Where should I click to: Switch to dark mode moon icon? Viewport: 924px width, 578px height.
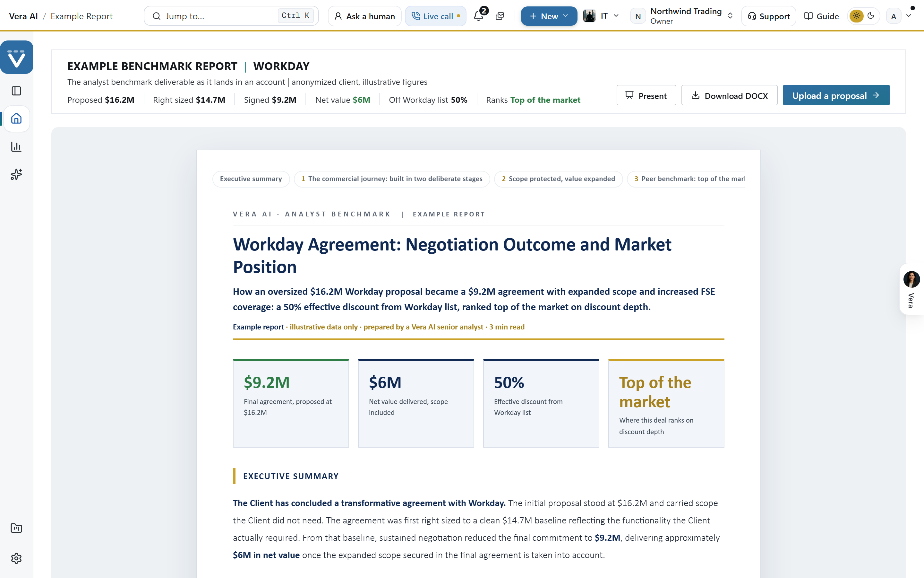[x=871, y=16]
